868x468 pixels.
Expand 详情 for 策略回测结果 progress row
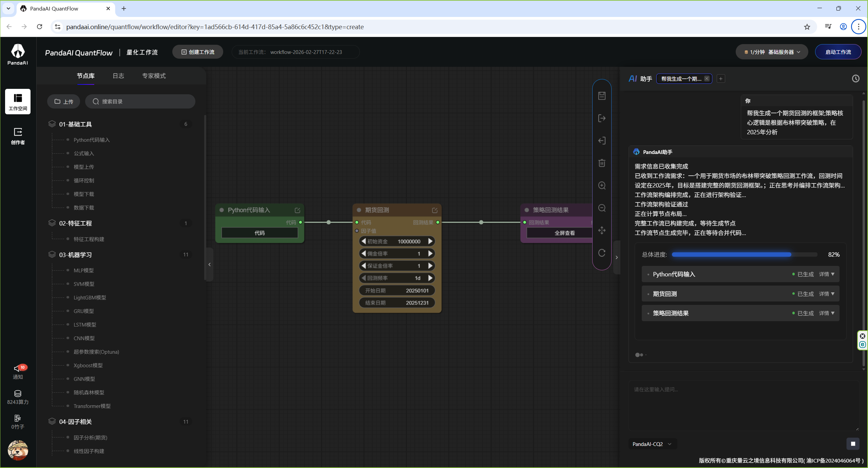coord(827,313)
